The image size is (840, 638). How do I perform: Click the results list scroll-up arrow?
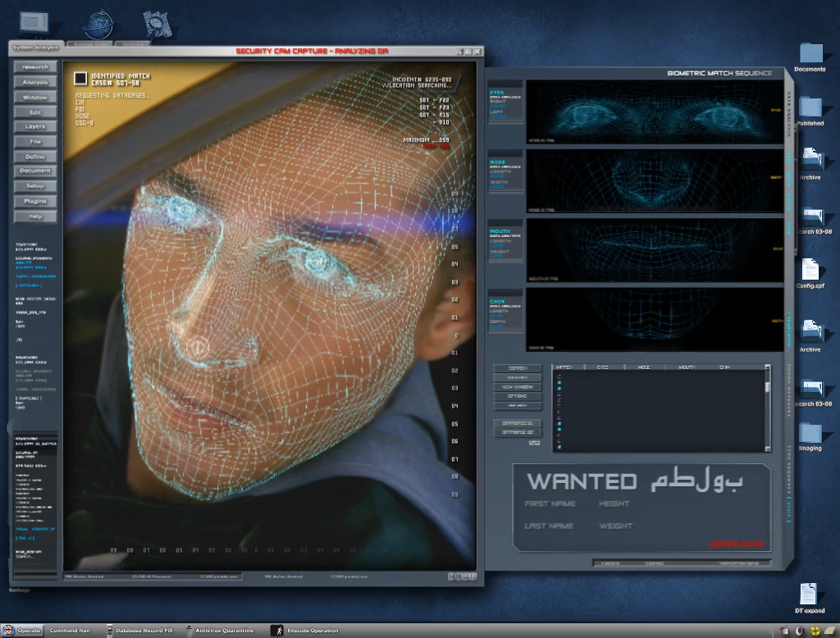point(768,367)
